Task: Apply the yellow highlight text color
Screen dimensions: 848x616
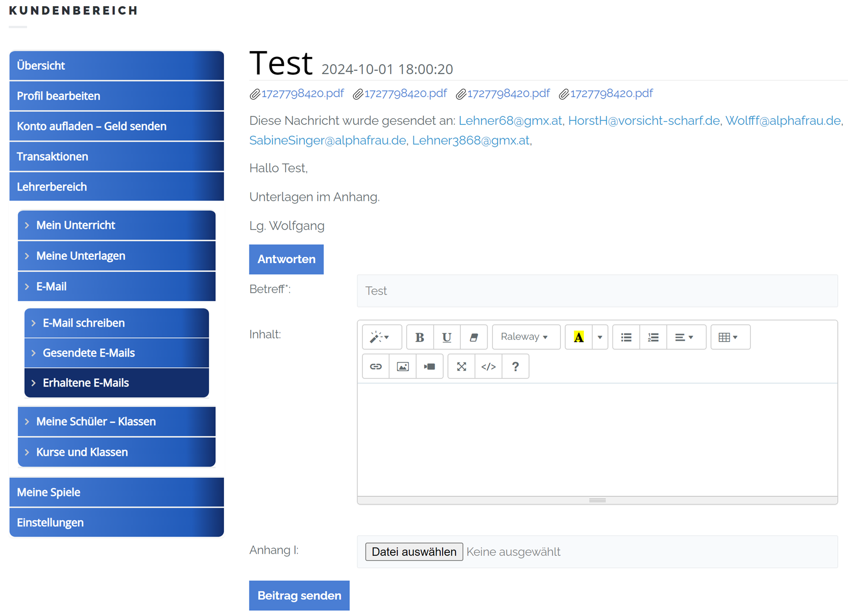Action: coord(579,337)
